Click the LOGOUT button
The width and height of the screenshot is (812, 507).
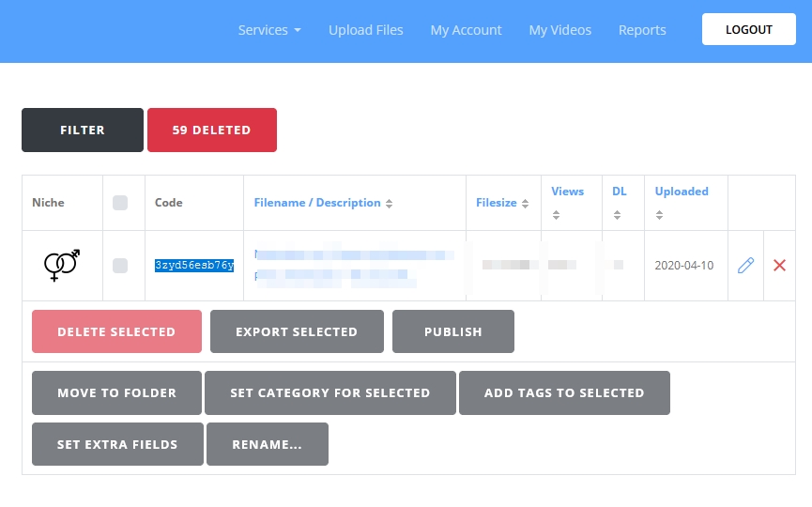pyautogui.click(x=749, y=29)
